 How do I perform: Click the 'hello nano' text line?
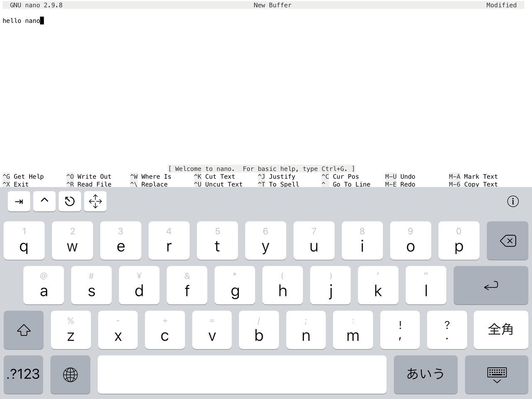coord(22,21)
